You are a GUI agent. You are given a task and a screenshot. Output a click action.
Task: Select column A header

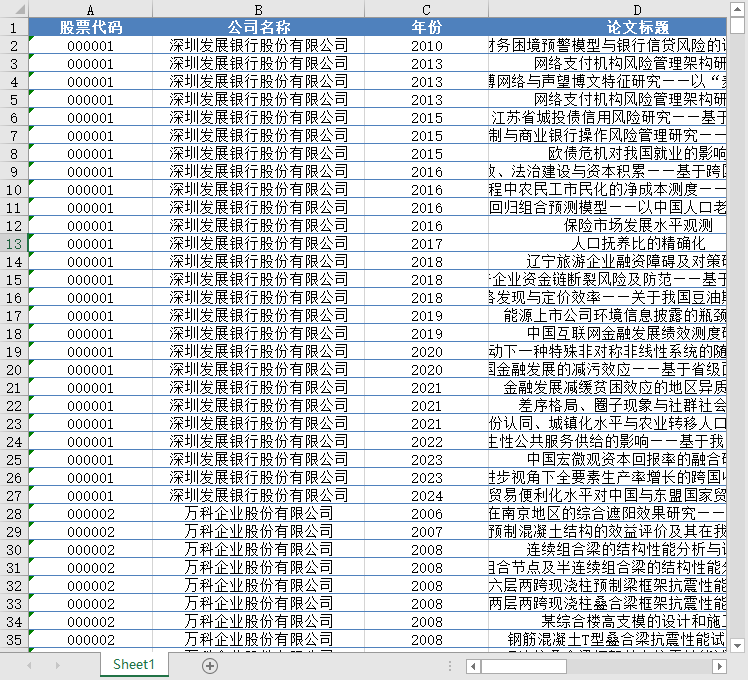[x=91, y=10]
